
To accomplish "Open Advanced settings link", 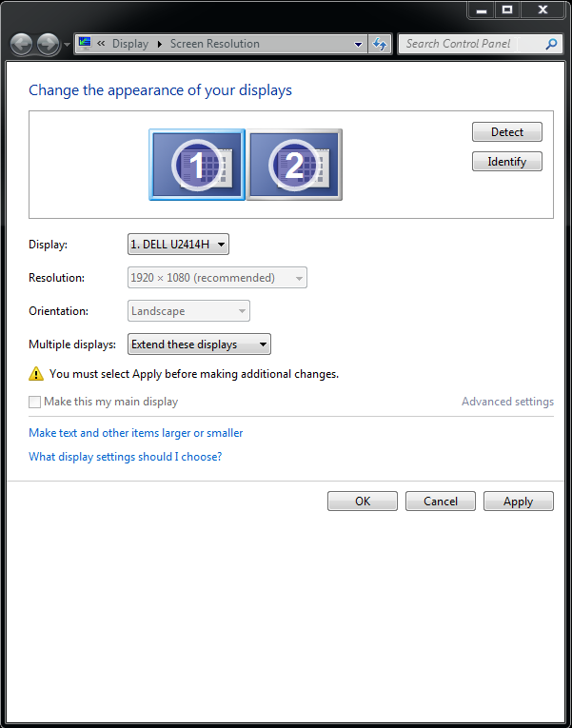I will pos(507,402).
